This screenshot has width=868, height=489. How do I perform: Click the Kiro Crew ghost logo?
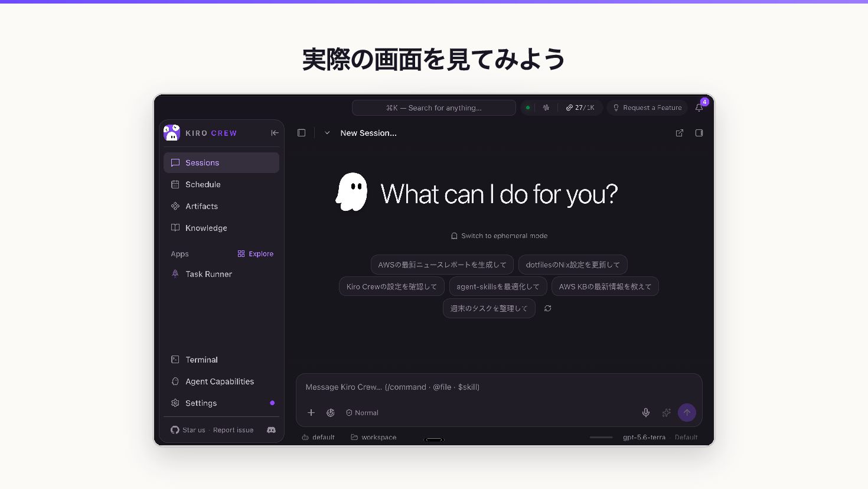tap(172, 133)
